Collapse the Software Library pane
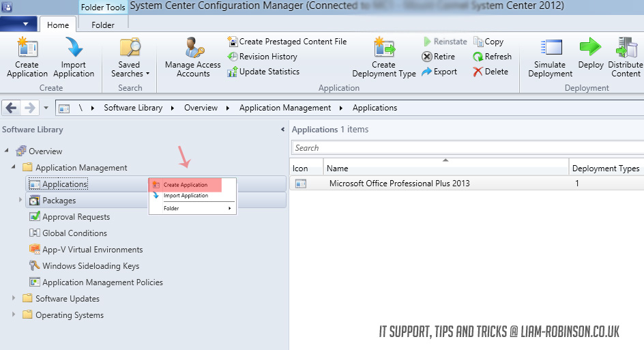The height and width of the screenshot is (350, 644). pyautogui.click(x=282, y=130)
